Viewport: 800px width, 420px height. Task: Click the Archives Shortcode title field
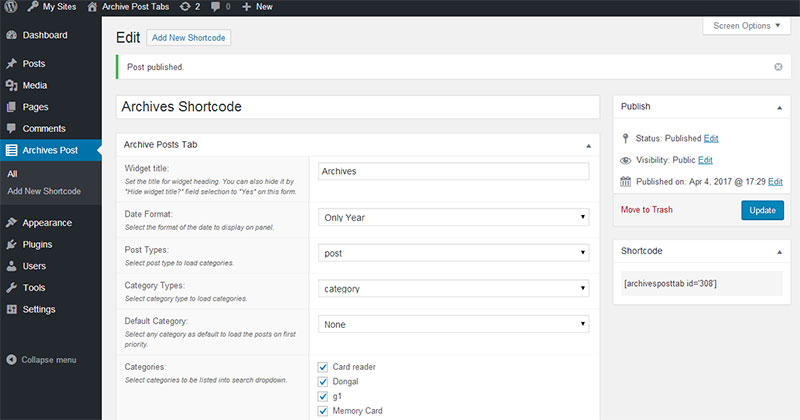(x=358, y=107)
